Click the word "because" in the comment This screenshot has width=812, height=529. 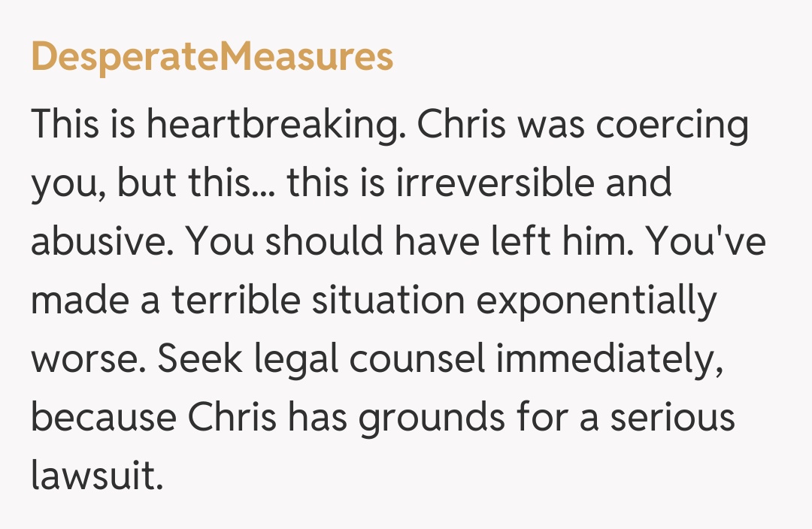[102, 419]
